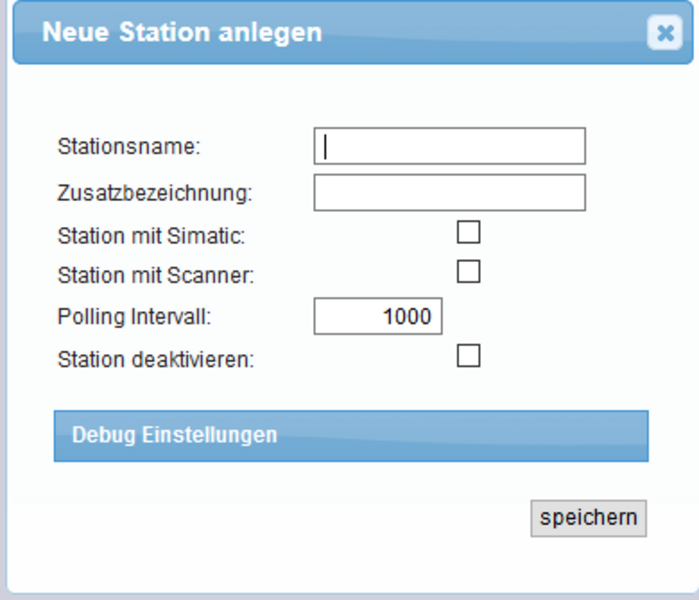
Task: Click the Zusatzbezeichnung label text
Action: 155,193
